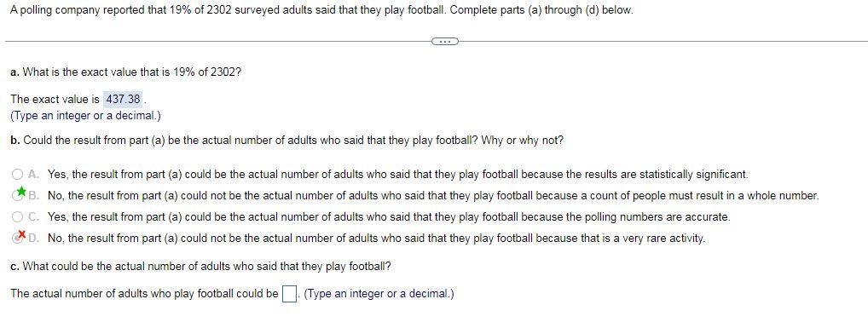The width and height of the screenshot is (868, 328).
Task: Click the "A." letter label
Action: [34, 175]
